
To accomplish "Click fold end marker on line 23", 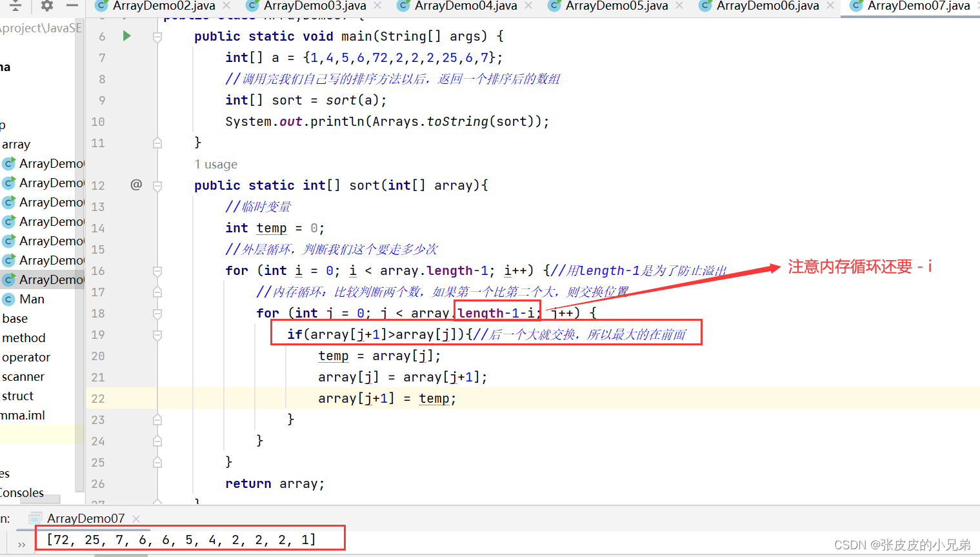I will pos(157,420).
